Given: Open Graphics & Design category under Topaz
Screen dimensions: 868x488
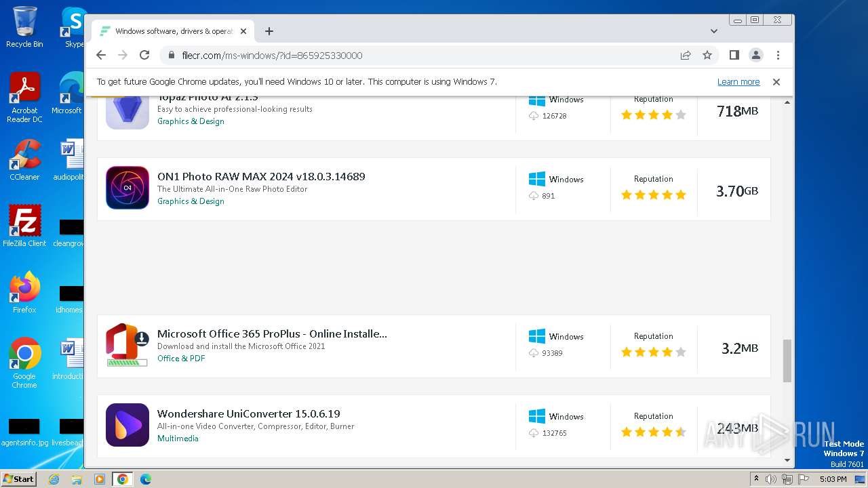Looking at the screenshot, I should click(x=191, y=121).
